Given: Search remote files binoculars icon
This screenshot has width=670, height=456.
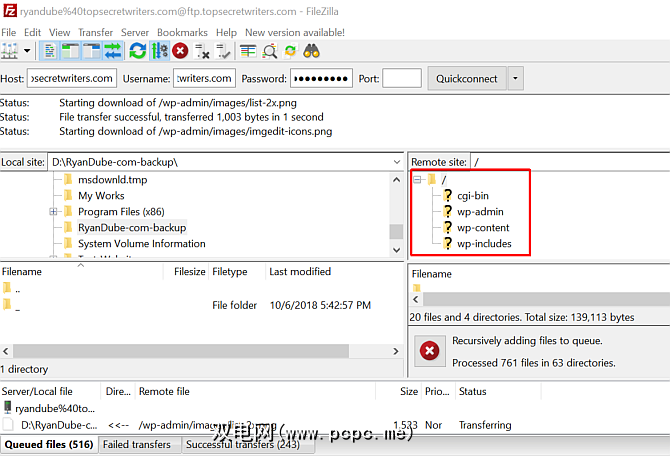Looking at the screenshot, I should point(311,51).
